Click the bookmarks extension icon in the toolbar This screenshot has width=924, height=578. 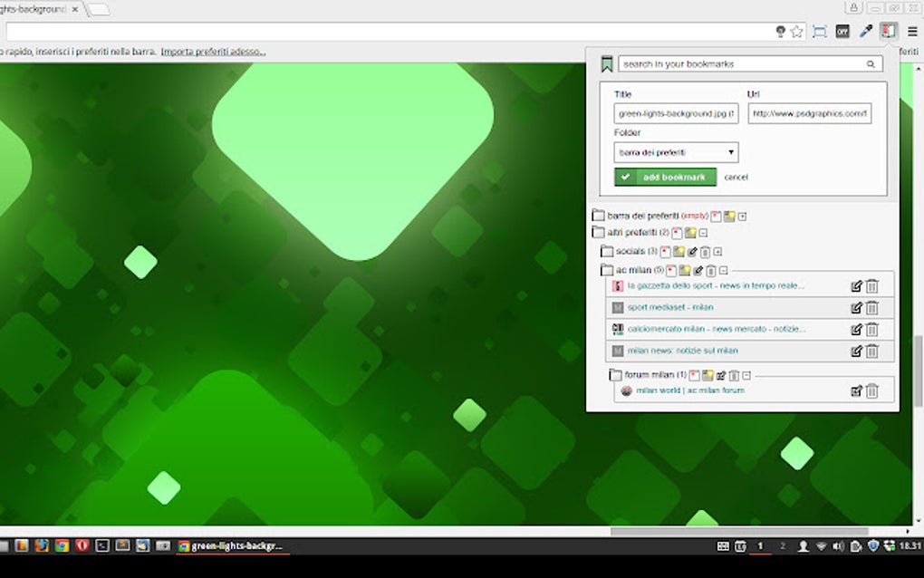[x=888, y=30]
